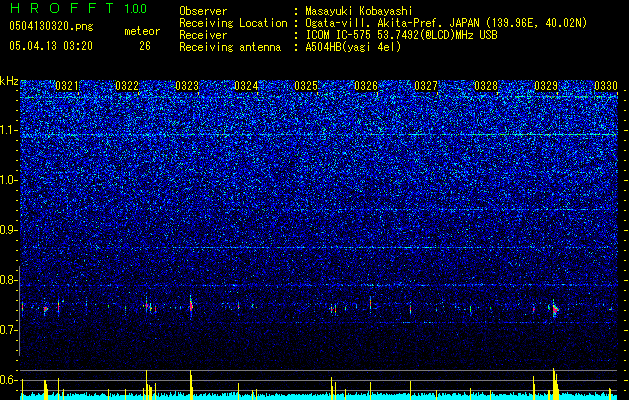Screen dimensions: 629x400
Task: Click the 1.1 kHz axis label
Action: point(8,130)
